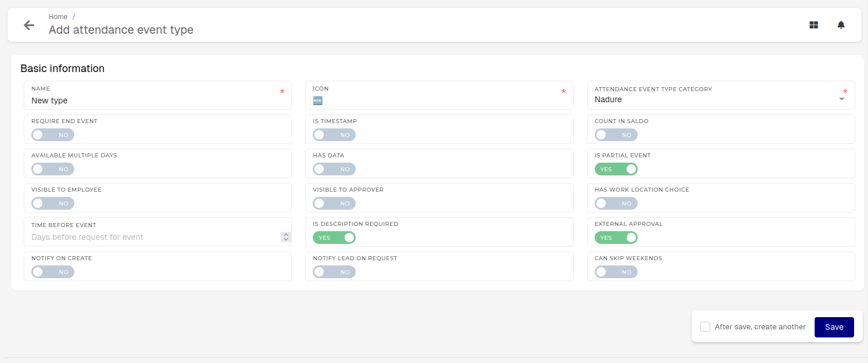Image resolution: width=868 pixels, height=363 pixels.
Task: Enable Notify lead on request switch
Action: pos(334,272)
